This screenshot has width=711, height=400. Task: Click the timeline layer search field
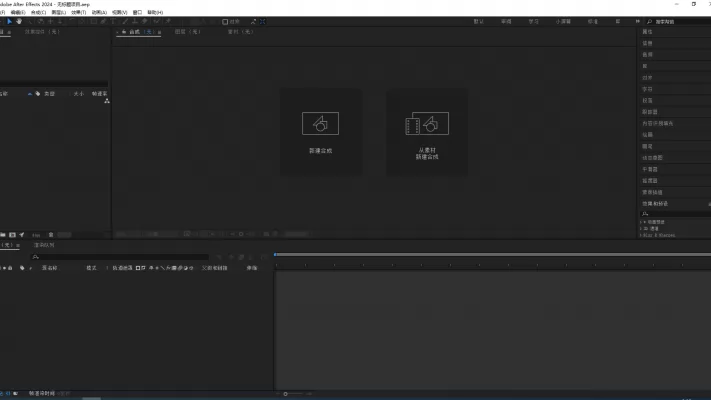pyautogui.click(x=120, y=257)
